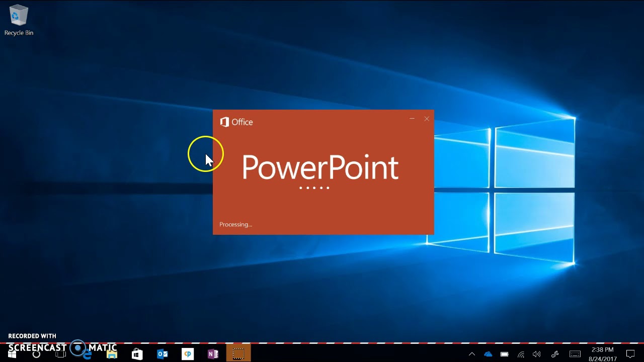Launch OneNote from the taskbar
644x362 pixels.
[x=213, y=354]
